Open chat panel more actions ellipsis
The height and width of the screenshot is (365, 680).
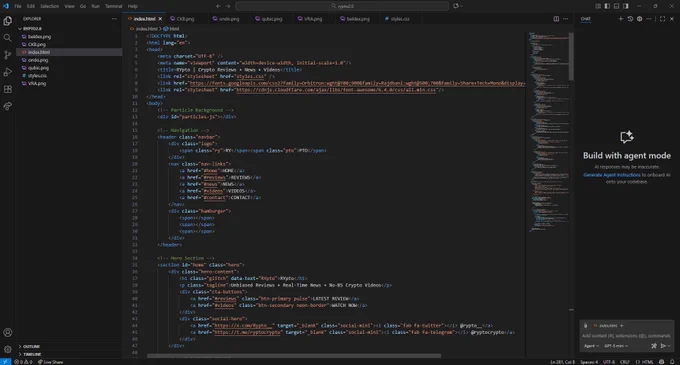[649, 19]
